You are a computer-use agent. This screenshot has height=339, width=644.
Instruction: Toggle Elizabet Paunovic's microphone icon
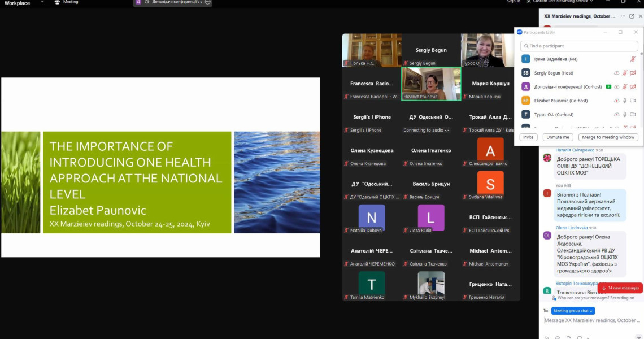point(625,101)
